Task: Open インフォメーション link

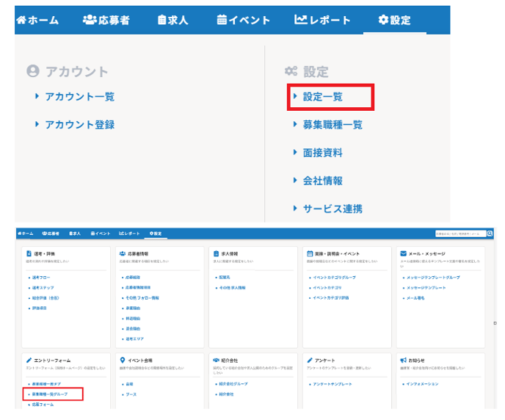Action: 422,384
